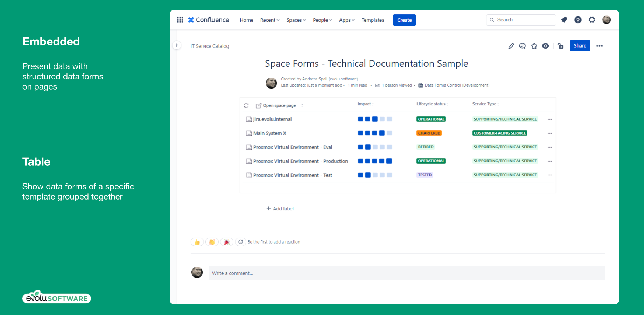Viewport: 644px width, 315px height.
Task: Open Proxmox Virtual Environment - Production row
Action: 301,161
